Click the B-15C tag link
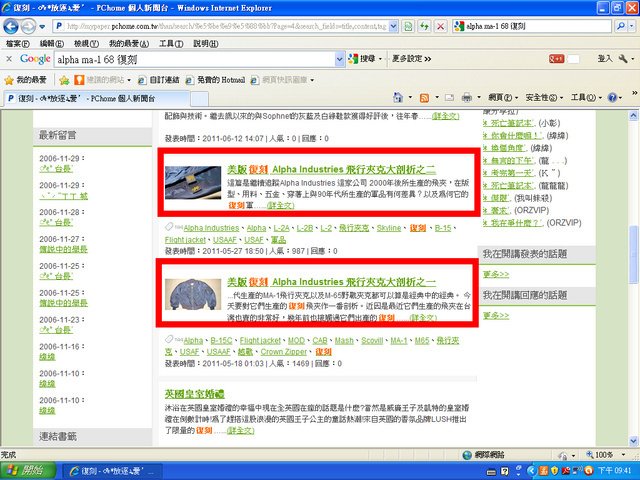640x480 pixels. click(221, 340)
